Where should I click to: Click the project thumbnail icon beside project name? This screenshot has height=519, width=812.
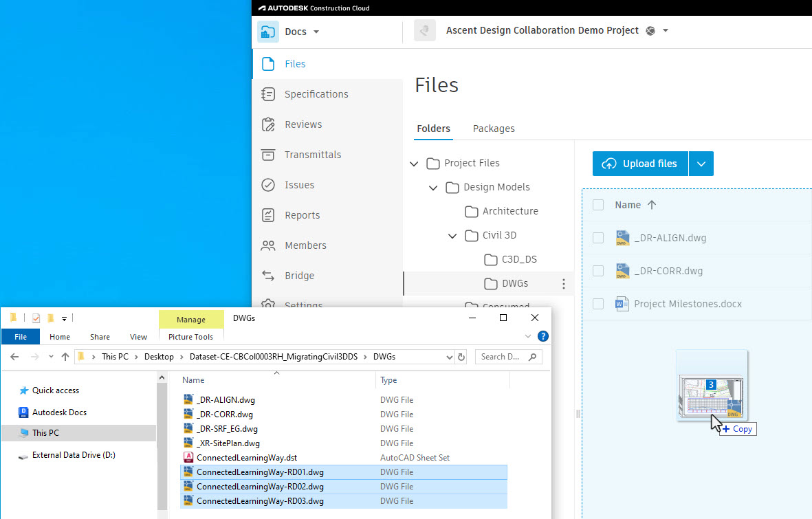click(x=425, y=30)
